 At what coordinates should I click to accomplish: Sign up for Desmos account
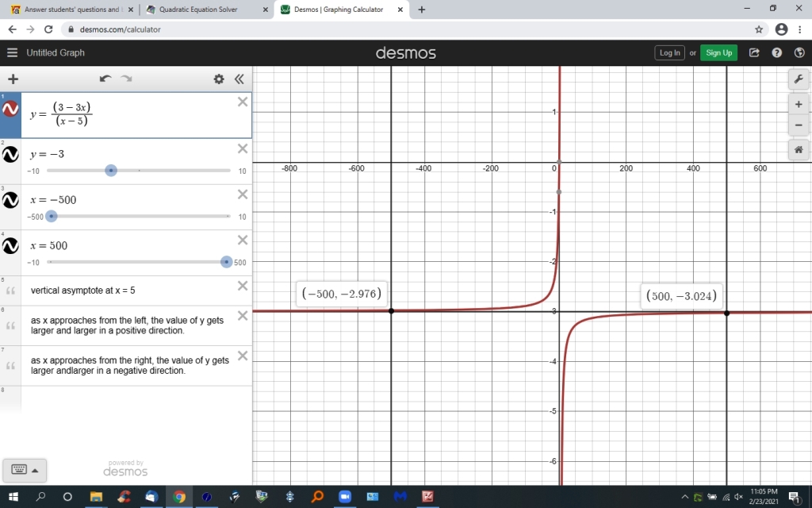[x=718, y=52]
